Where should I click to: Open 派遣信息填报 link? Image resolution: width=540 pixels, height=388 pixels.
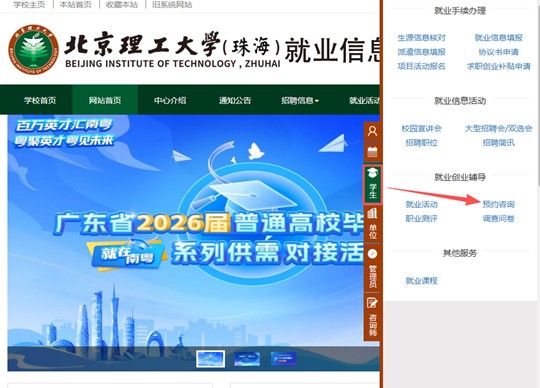tap(421, 52)
